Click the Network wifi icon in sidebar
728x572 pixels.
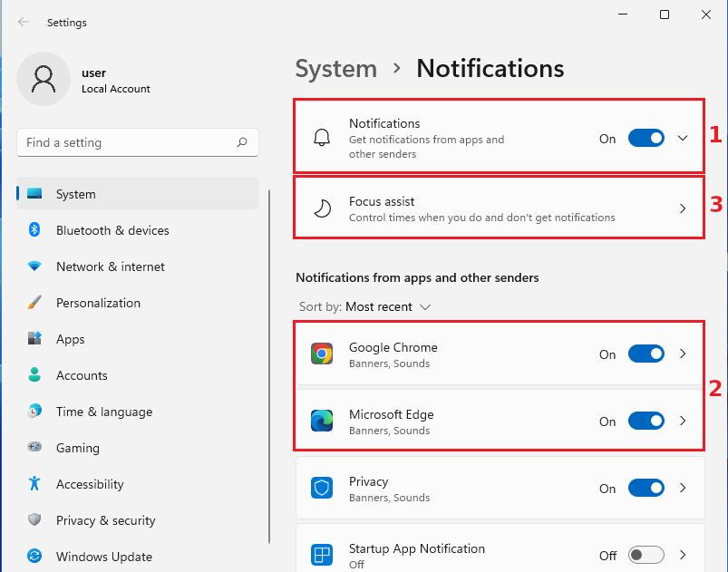click(34, 266)
